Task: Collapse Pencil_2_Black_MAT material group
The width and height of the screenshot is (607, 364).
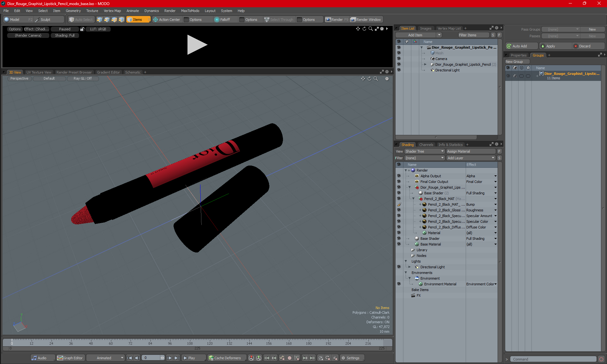Action: [413, 199]
